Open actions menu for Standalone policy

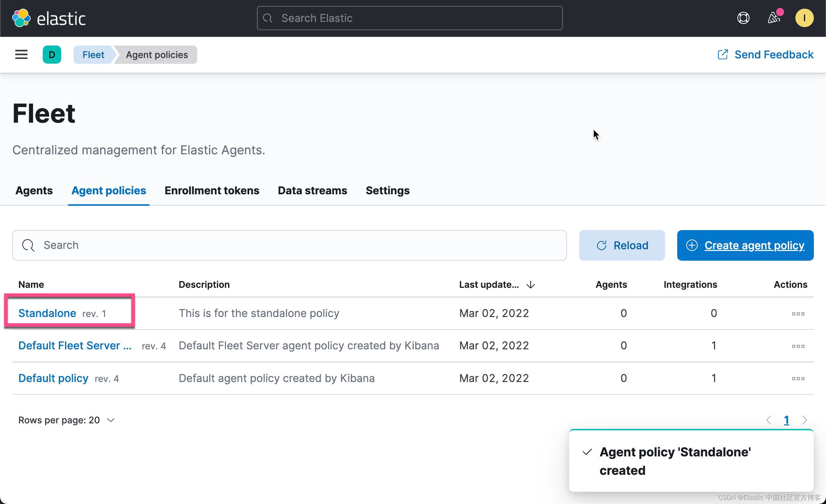pos(798,314)
